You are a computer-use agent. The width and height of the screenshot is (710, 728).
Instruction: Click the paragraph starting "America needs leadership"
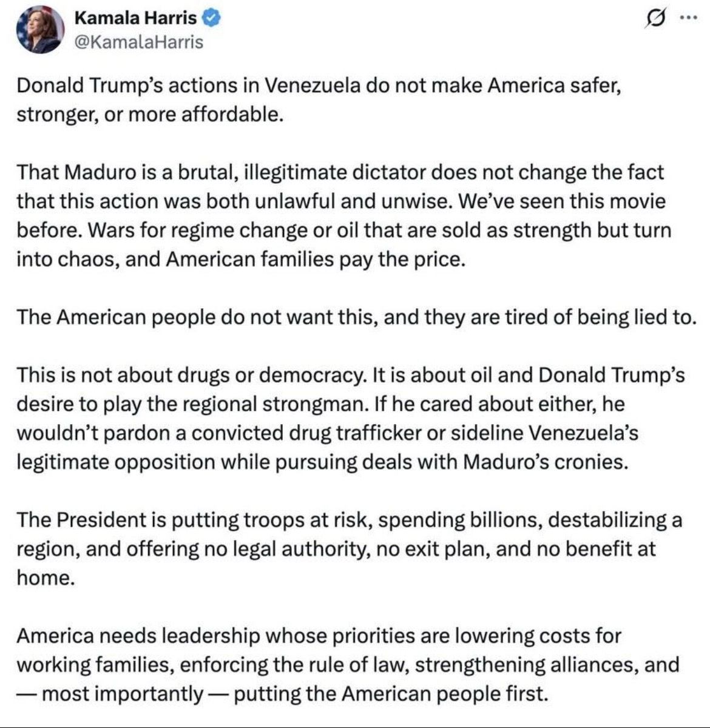(x=346, y=664)
